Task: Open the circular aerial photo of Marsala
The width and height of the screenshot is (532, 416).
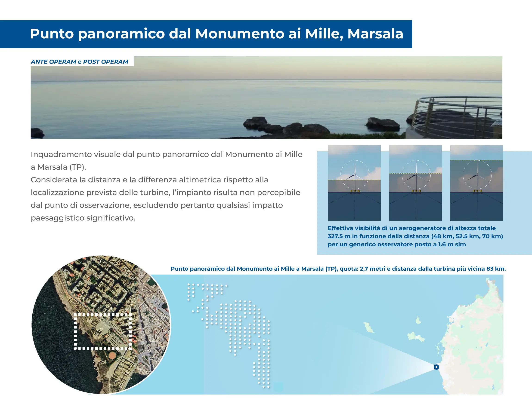Action: point(101,325)
